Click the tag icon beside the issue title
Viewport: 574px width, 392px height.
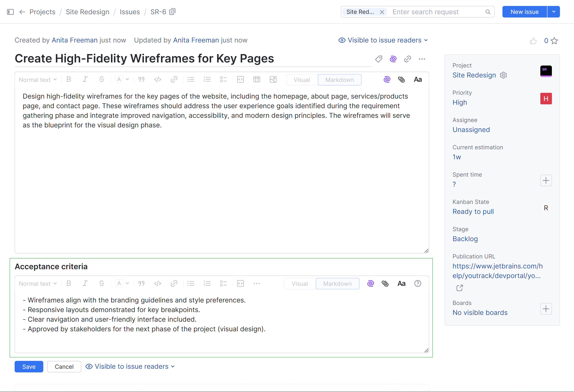(x=378, y=59)
